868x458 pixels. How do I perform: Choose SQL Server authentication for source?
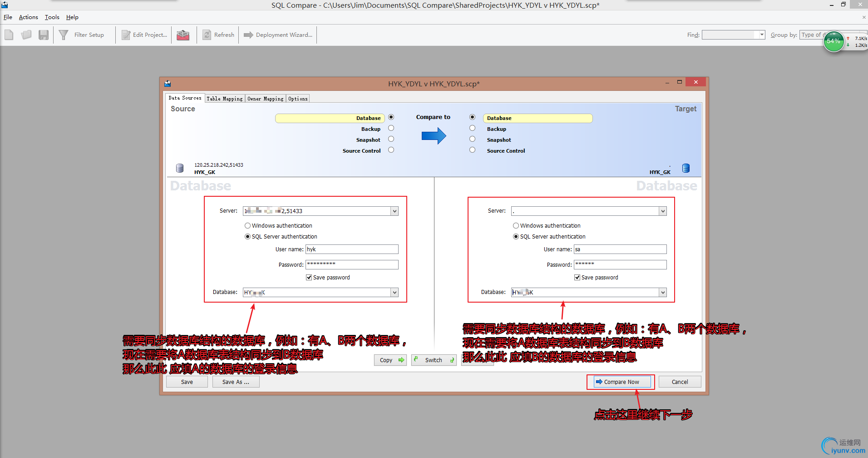point(247,237)
